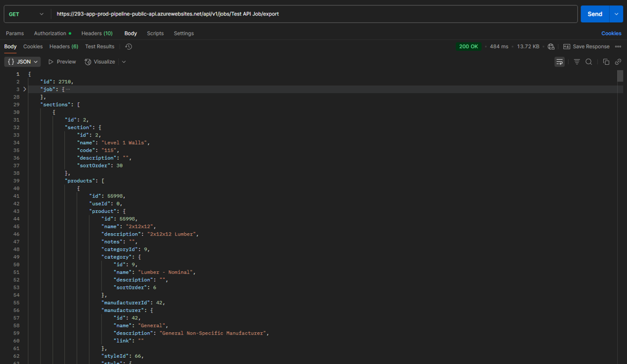Click the Visualize button
627x364 pixels.
[x=100, y=62]
